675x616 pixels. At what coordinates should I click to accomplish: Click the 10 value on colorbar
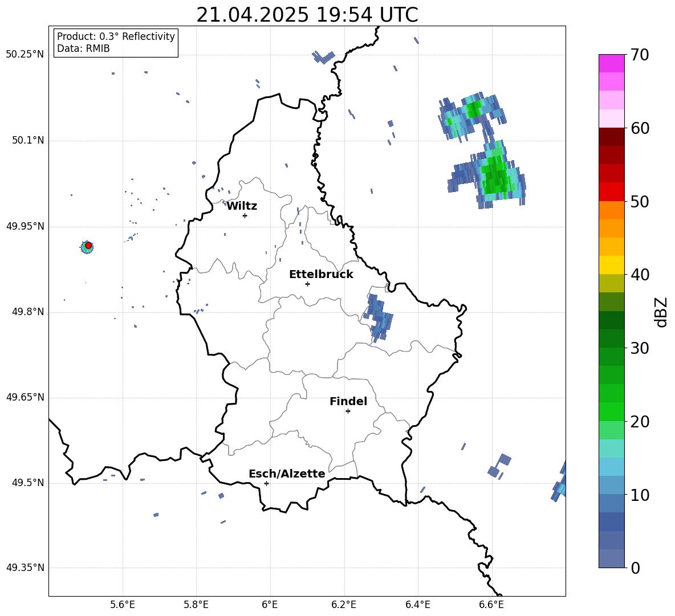tap(640, 495)
